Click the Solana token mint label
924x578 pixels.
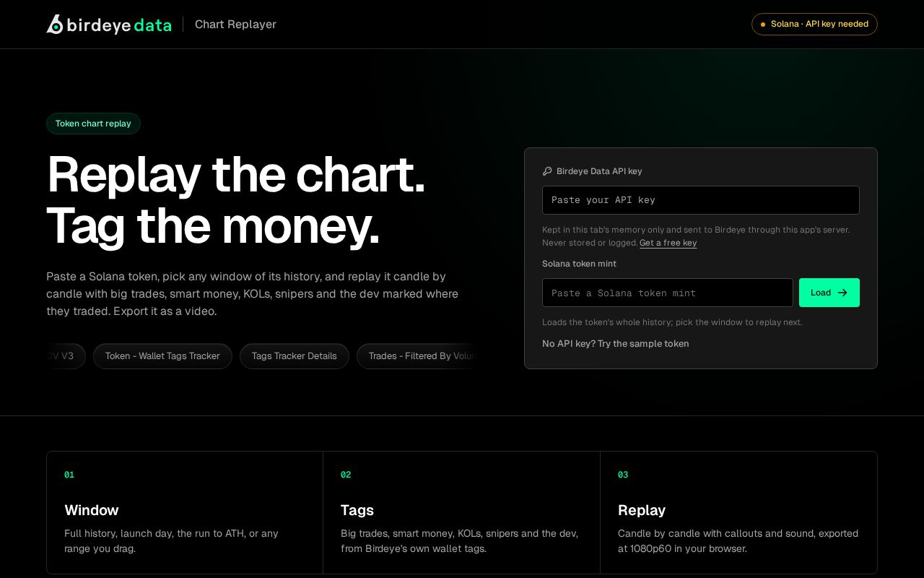579,264
